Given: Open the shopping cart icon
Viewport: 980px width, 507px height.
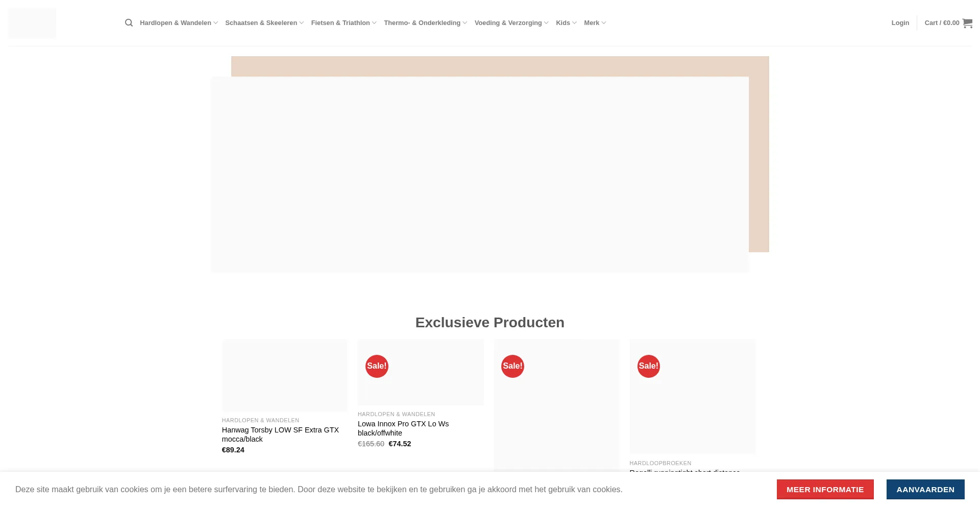Looking at the screenshot, I should click(967, 23).
